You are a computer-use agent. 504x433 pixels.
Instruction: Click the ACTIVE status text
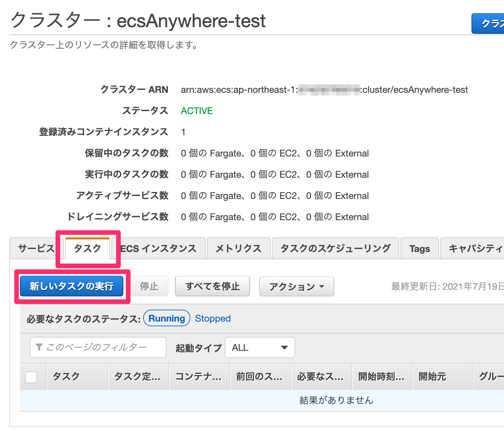(x=197, y=111)
